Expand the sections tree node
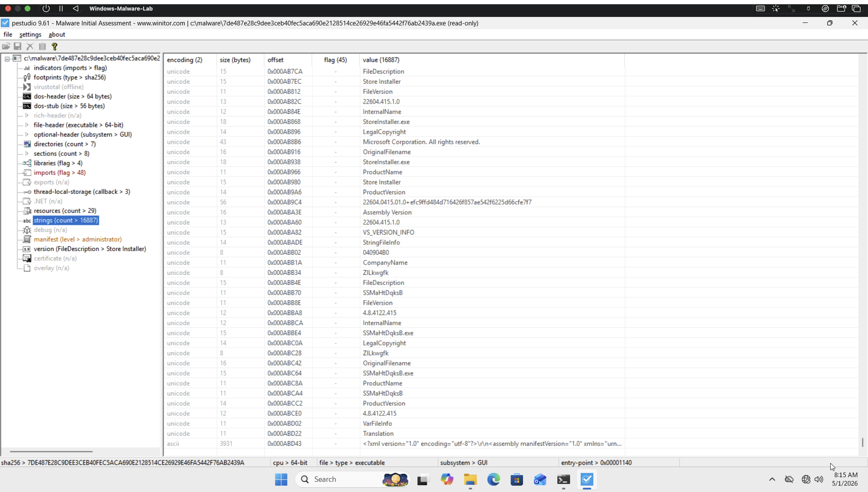Image resolution: width=868 pixels, height=492 pixels. [27, 153]
